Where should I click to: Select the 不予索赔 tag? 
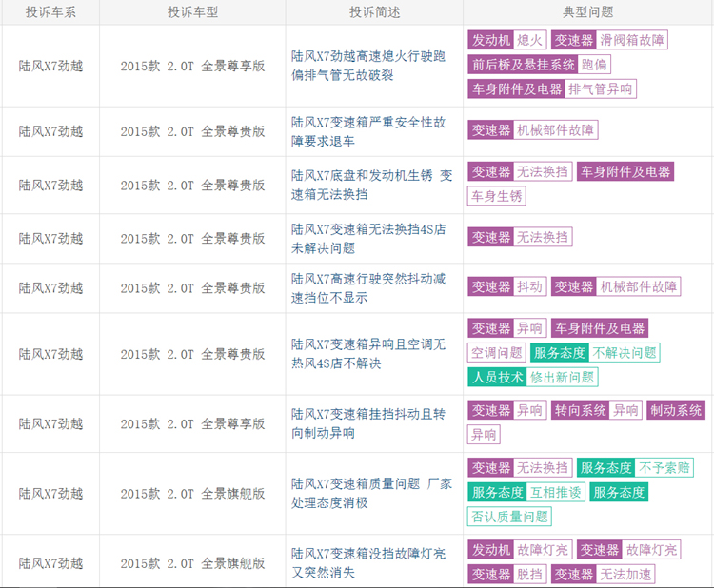(665, 468)
